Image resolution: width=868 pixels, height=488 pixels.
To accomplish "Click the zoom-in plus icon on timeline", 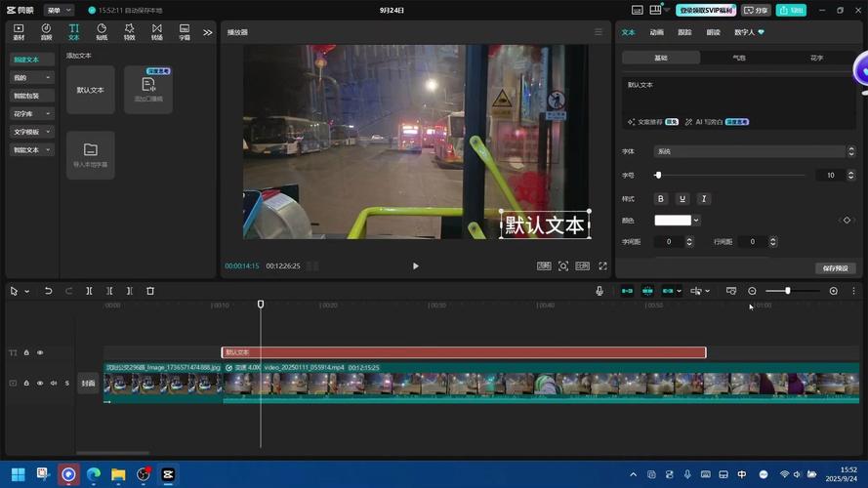I will 833,291.
